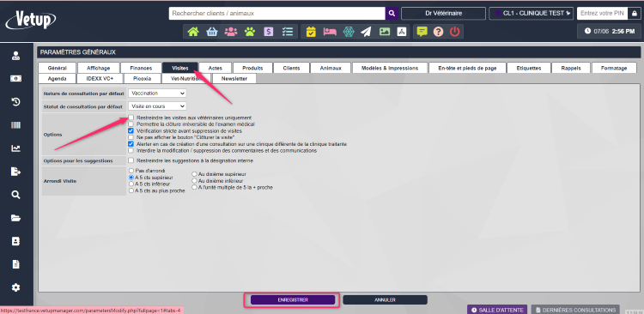Open 'Statut de consultation par défaut' dropdown
Screen dimensions: 644x314
coord(157,106)
